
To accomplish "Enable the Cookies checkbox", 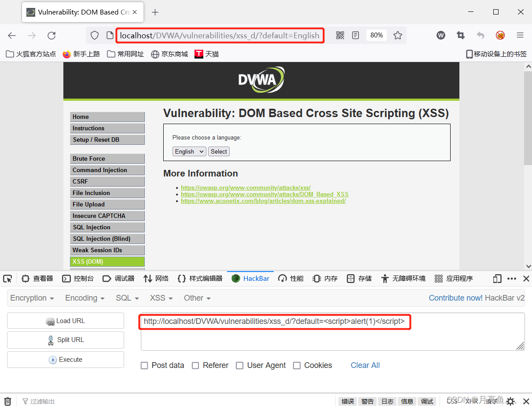I will pyautogui.click(x=297, y=365).
